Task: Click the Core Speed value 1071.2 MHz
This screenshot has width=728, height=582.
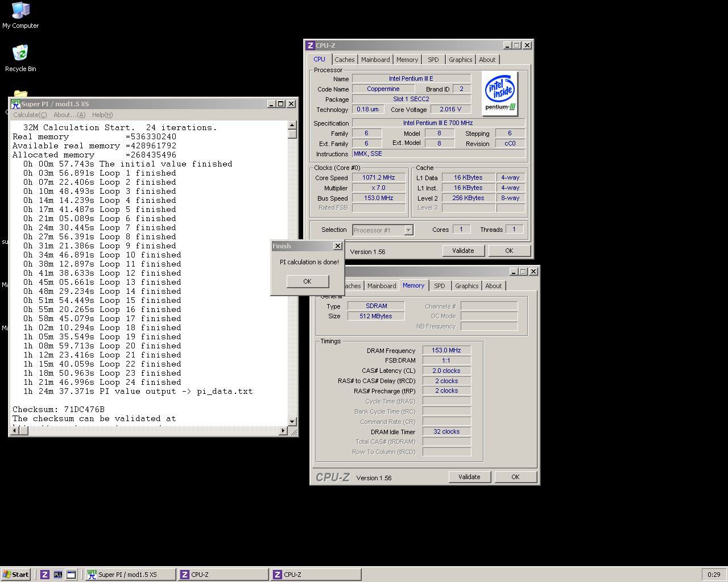Action: coord(379,177)
